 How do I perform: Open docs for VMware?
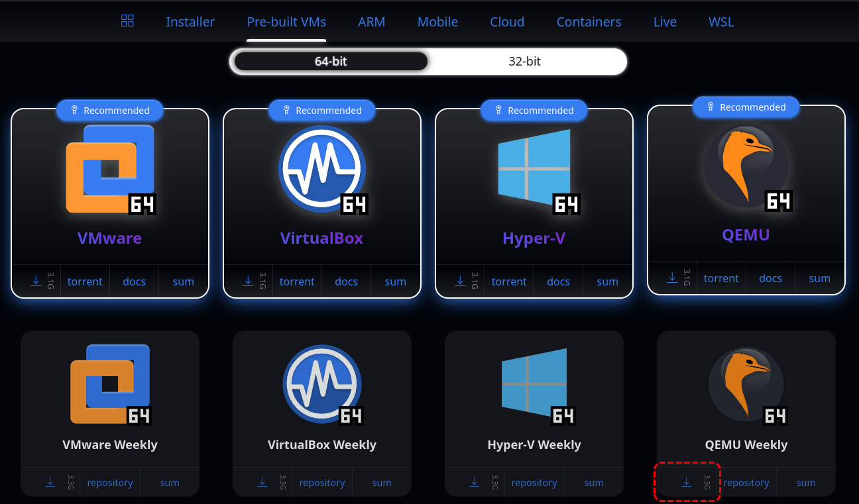[134, 281]
